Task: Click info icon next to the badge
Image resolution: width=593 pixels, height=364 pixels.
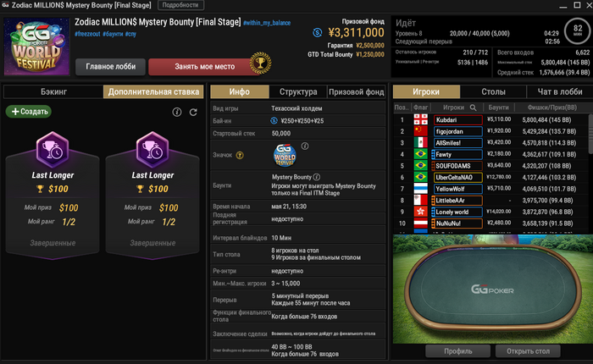Action: pos(305,146)
